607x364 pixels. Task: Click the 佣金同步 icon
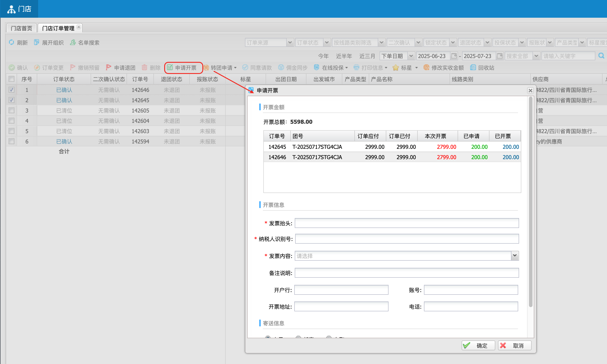(x=281, y=67)
